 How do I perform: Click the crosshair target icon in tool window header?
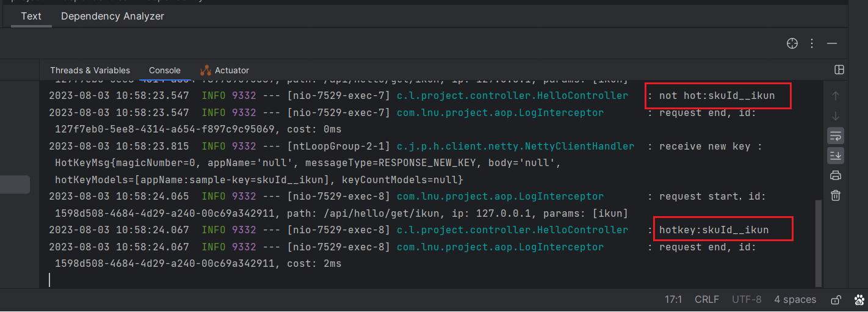[x=792, y=43]
